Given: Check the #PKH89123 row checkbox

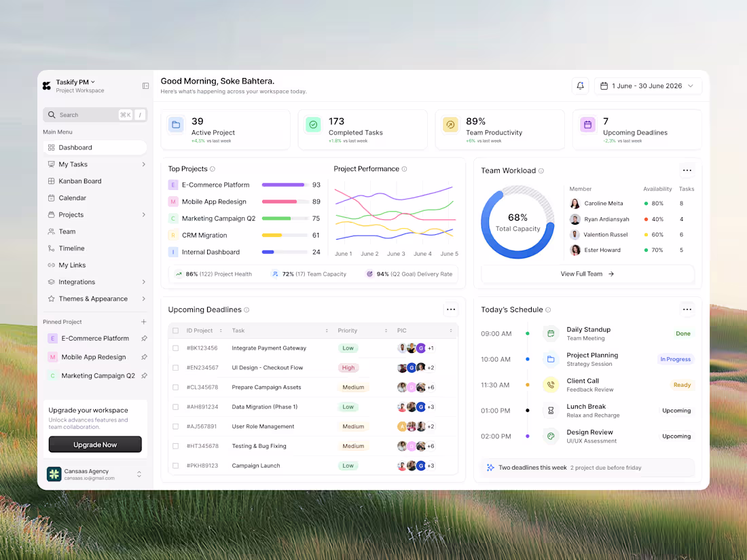Looking at the screenshot, I should click(175, 466).
